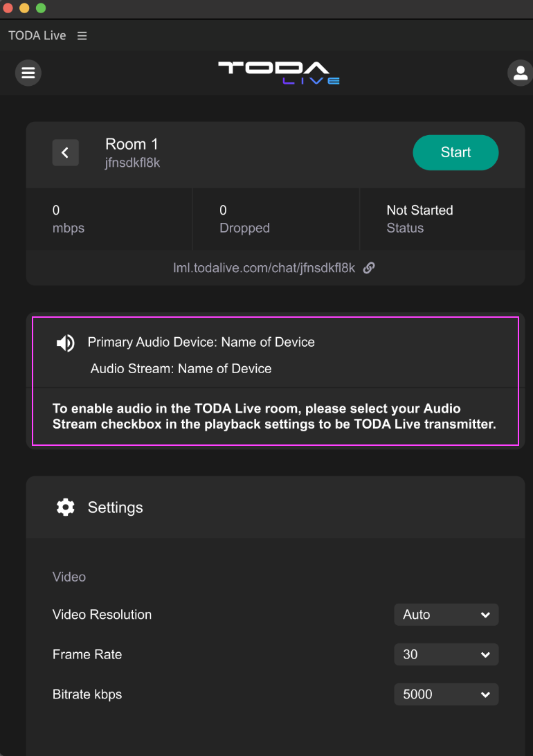The width and height of the screenshot is (533, 756).
Task: Click the Video section label
Action: pos(69,577)
